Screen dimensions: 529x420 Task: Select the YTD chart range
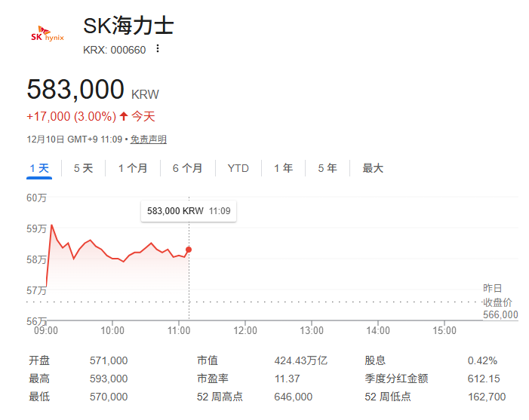238,168
